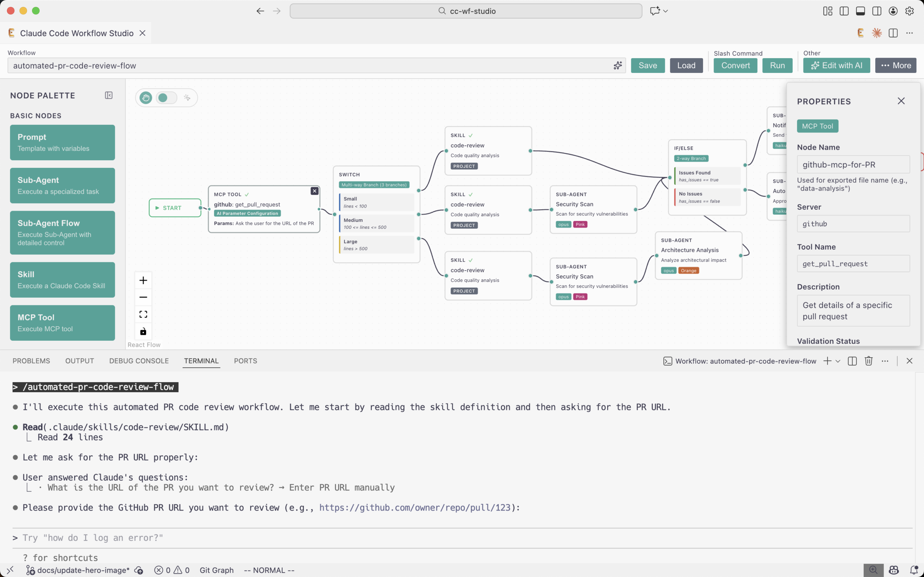Click the AI sparkle icon inside the workflow name field
The height and width of the screenshot is (577, 924).
(x=617, y=65)
